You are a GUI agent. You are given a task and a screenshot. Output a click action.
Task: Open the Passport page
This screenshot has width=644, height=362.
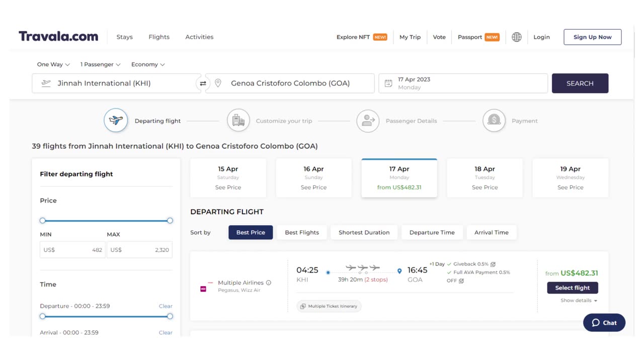(x=470, y=37)
